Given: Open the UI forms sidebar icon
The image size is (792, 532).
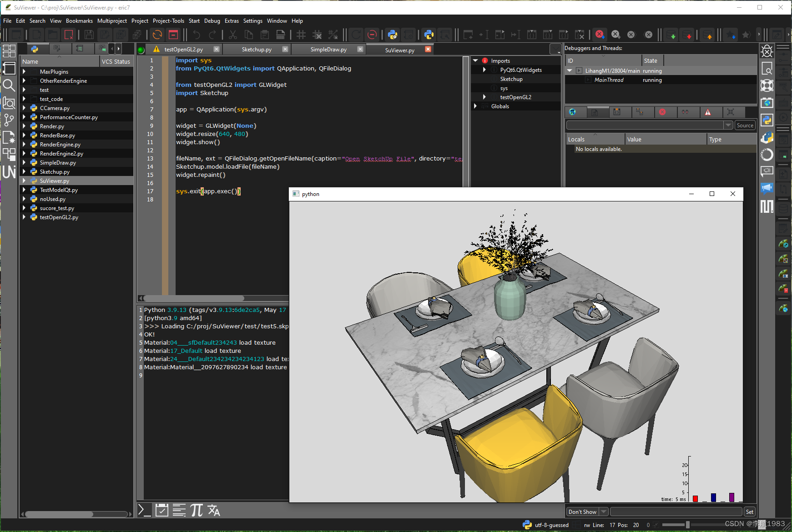Looking at the screenshot, I should [x=9, y=171].
